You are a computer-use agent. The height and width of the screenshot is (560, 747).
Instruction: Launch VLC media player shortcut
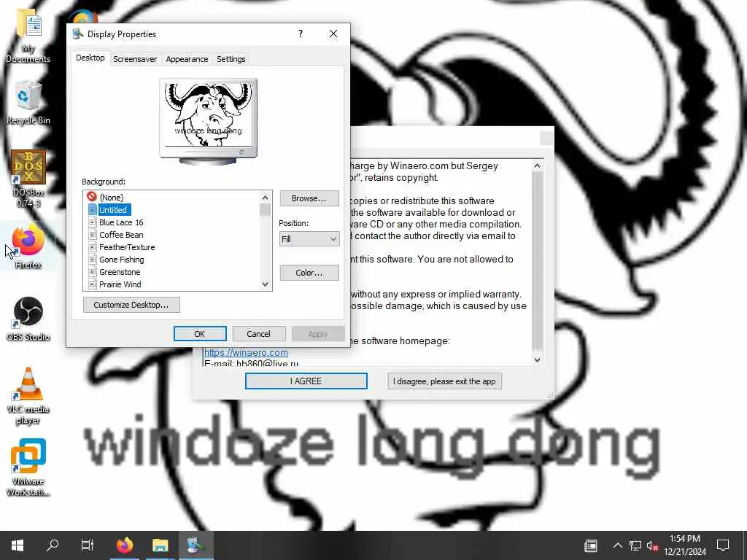coord(28,396)
